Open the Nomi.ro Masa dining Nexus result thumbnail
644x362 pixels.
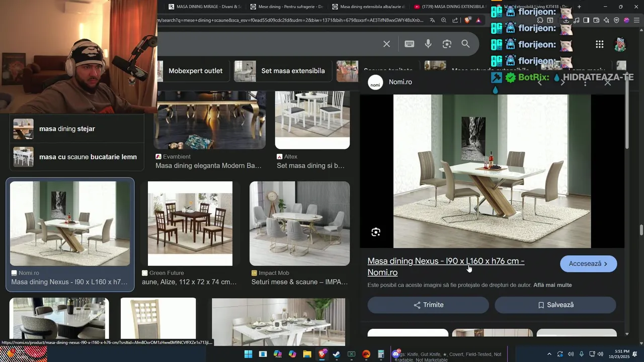click(x=70, y=224)
